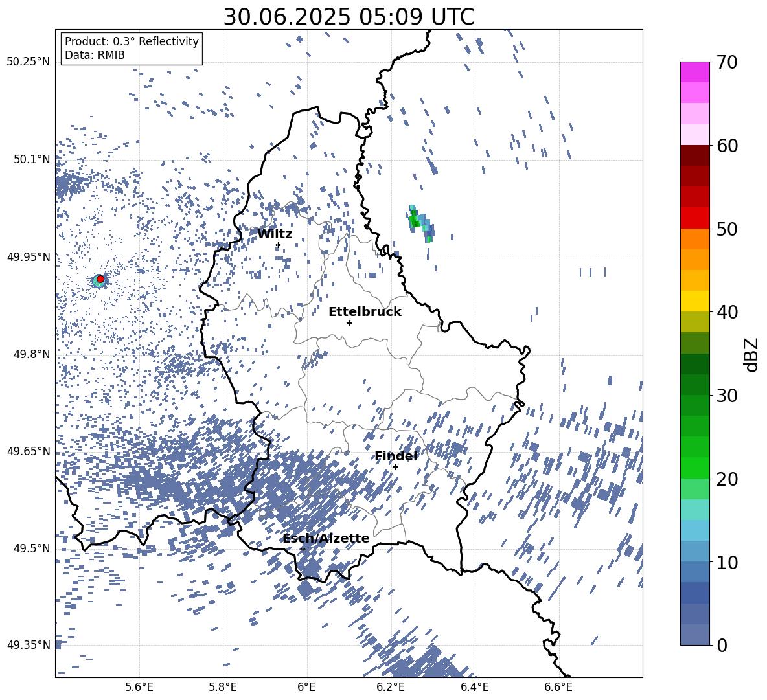
Task: Click the Esch/Alzette city label
Action: [326, 538]
